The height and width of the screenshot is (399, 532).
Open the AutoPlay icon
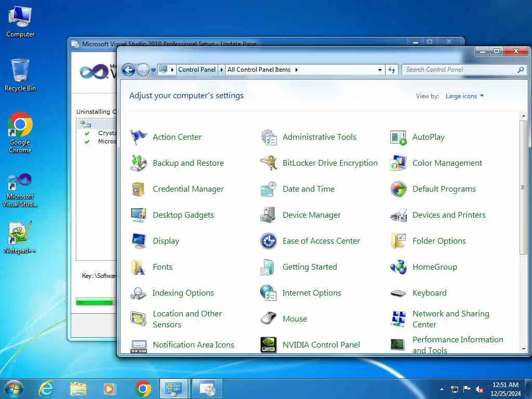[x=398, y=137]
